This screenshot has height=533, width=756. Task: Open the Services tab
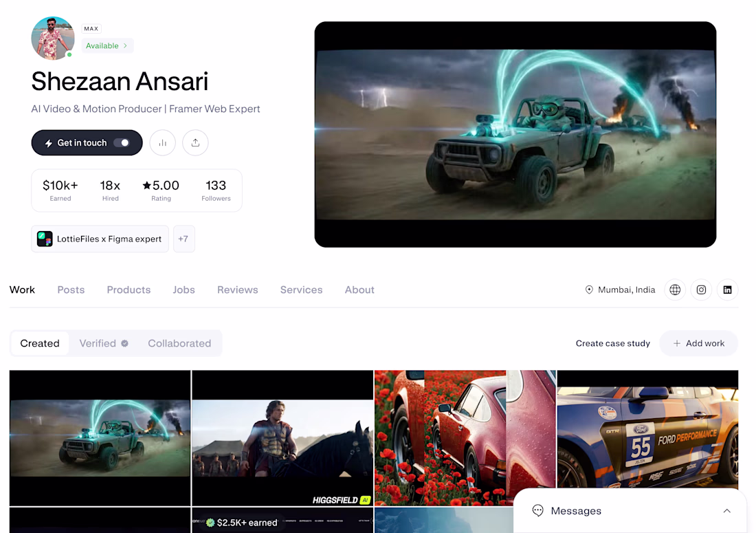click(301, 290)
